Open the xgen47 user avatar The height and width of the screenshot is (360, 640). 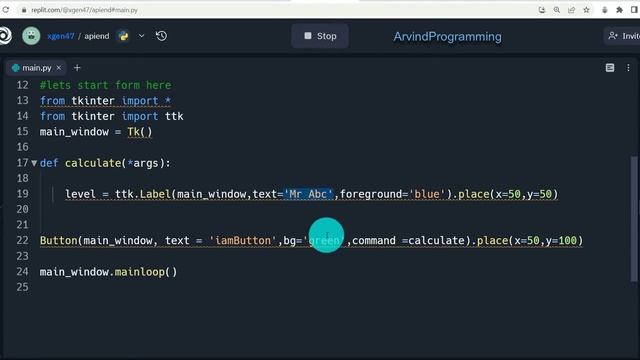pos(31,36)
